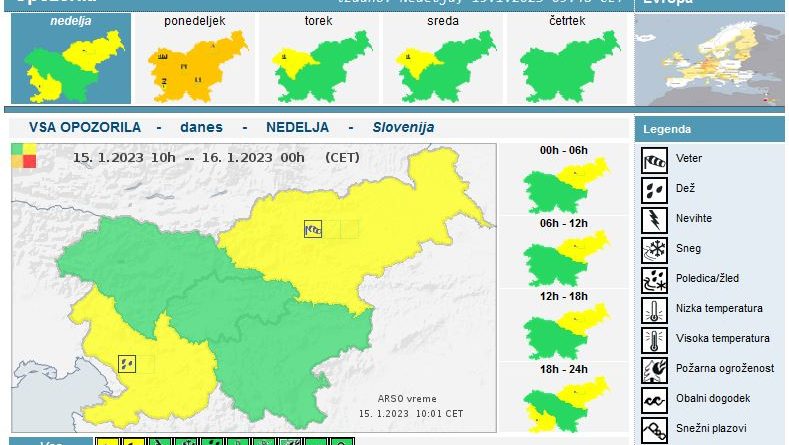Click the Obalni dogodek label text

coord(713,398)
